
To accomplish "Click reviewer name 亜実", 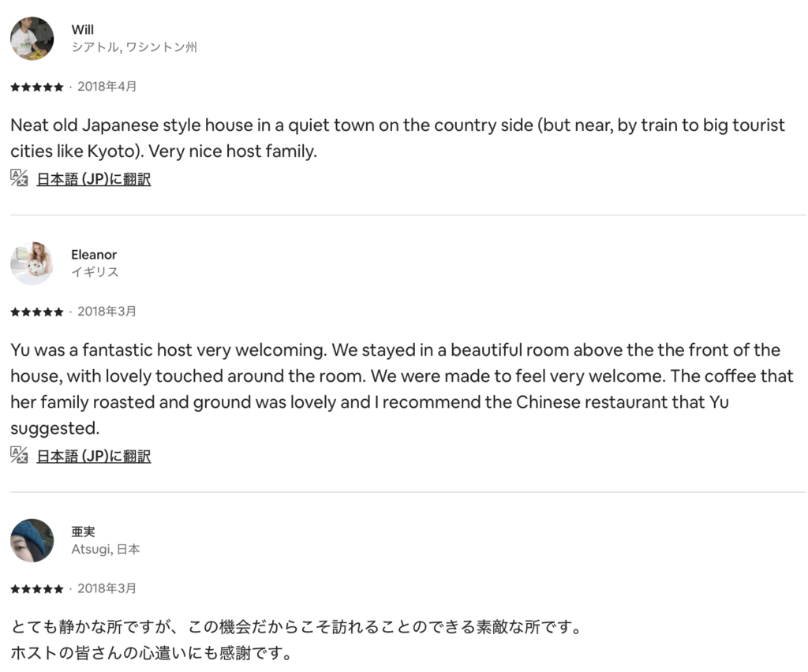I will tap(83, 532).
